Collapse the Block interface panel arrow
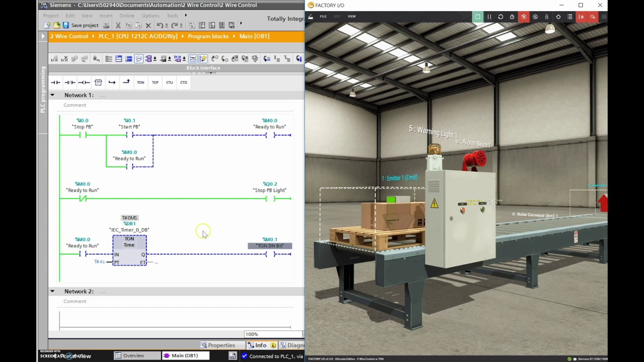 (x=197, y=73)
